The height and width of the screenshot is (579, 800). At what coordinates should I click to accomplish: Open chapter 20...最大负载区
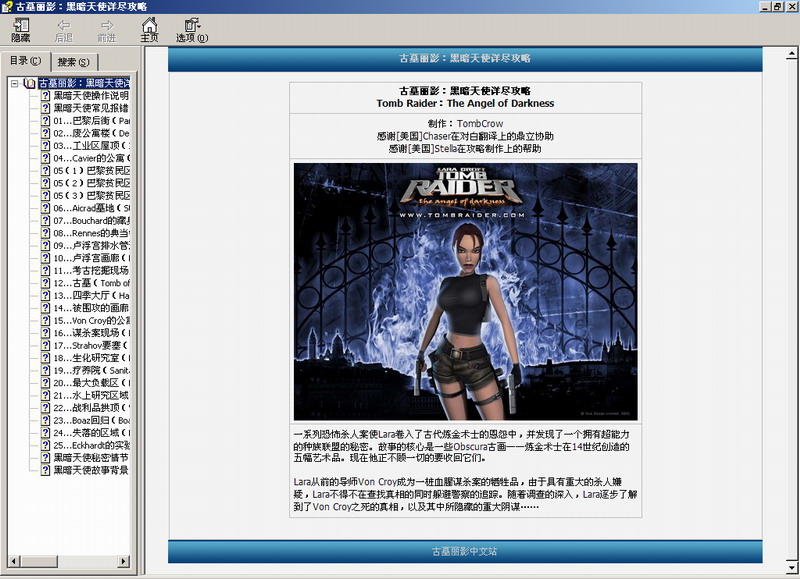point(91,383)
